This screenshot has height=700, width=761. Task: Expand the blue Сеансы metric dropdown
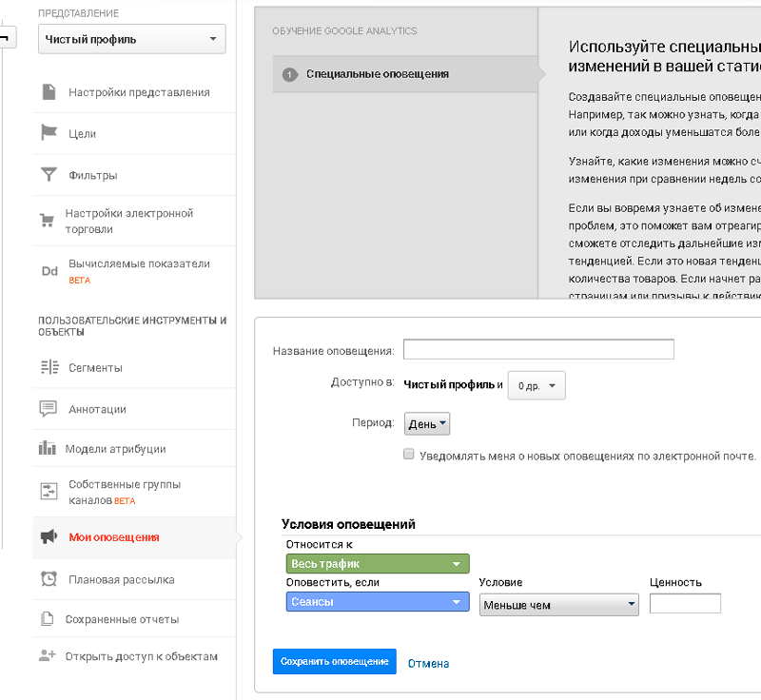[x=378, y=601]
